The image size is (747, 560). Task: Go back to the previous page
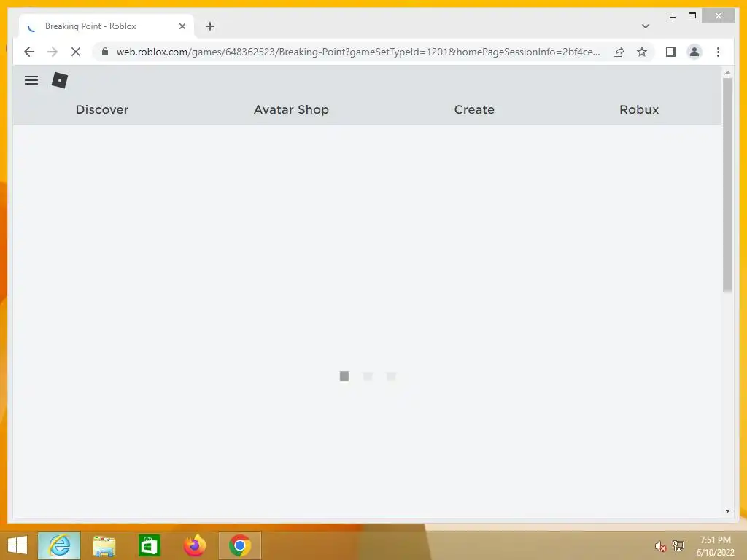[x=29, y=52]
